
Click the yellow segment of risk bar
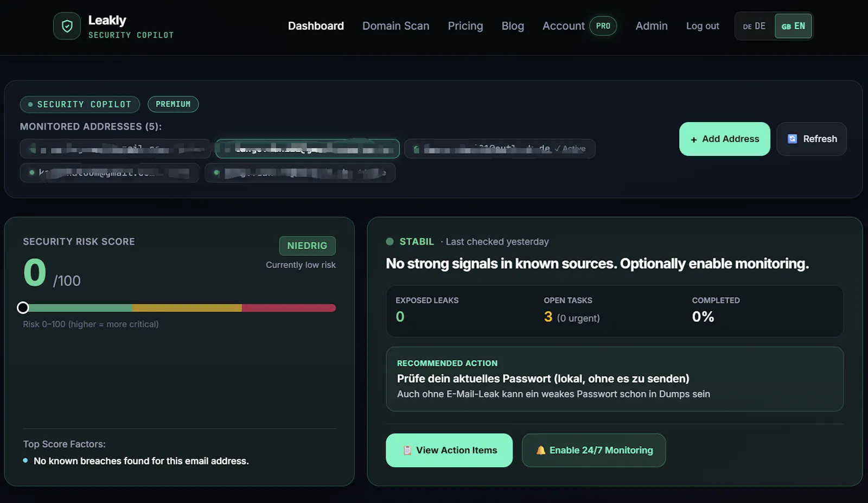point(187,308)
